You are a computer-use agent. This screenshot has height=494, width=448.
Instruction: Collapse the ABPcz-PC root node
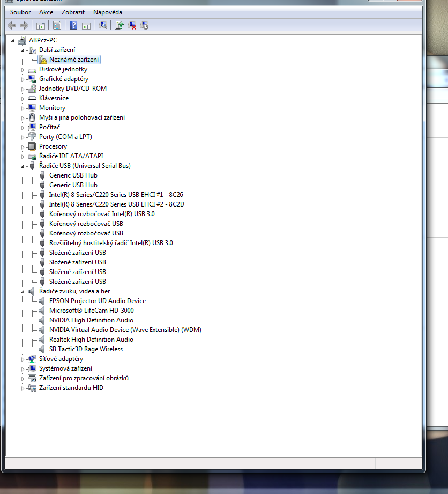tap(12, 41)
